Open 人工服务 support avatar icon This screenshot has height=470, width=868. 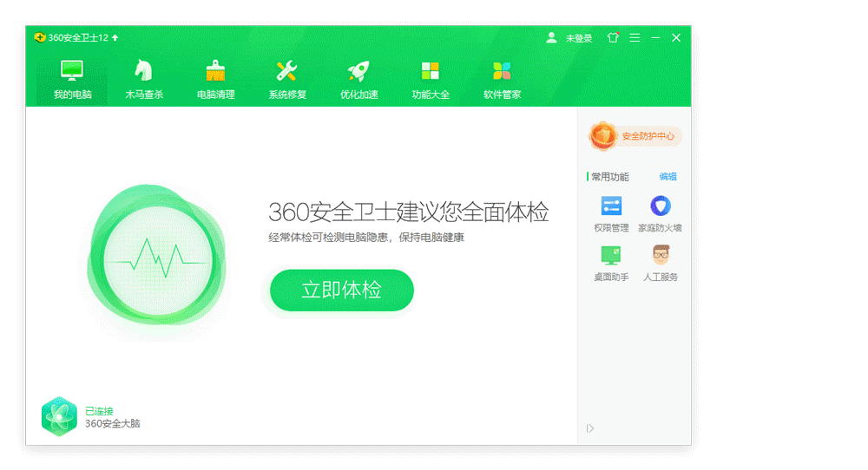coord(661,255)
